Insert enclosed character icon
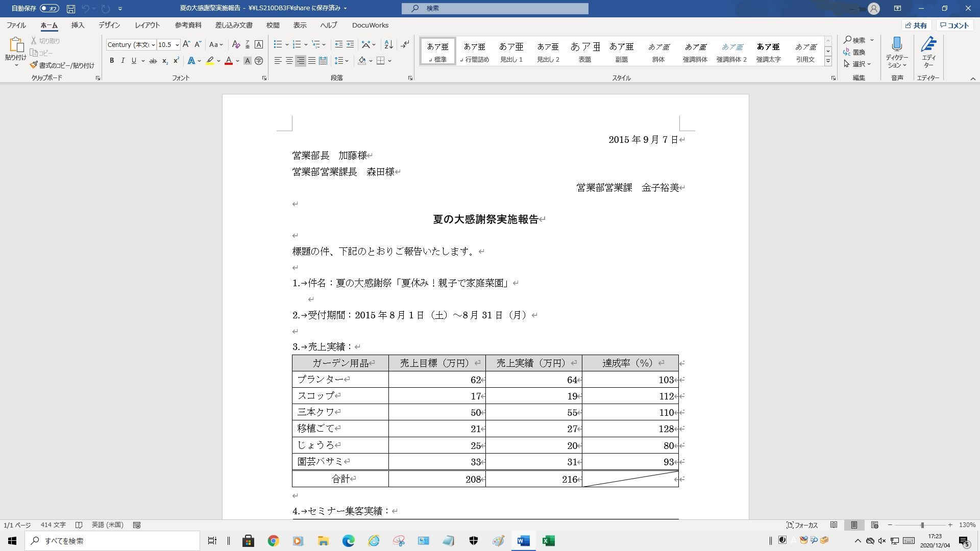980x551 pixels. (x=259, y=61)
